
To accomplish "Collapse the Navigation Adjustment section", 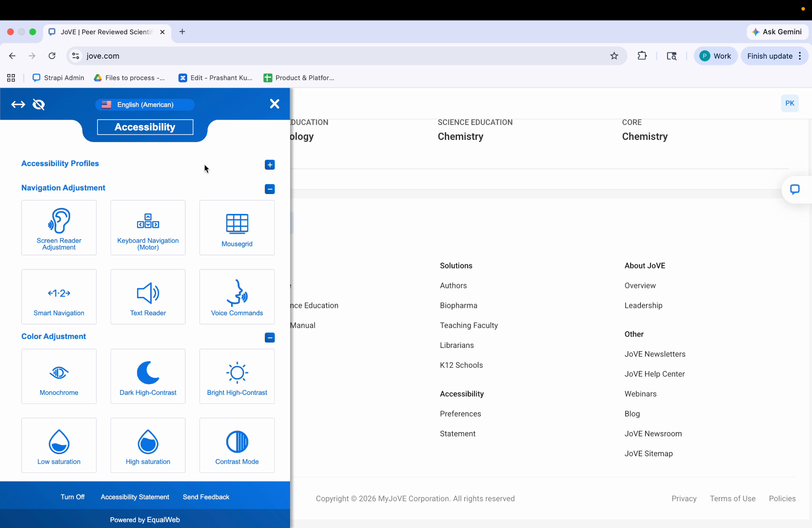I will [270, 189].
